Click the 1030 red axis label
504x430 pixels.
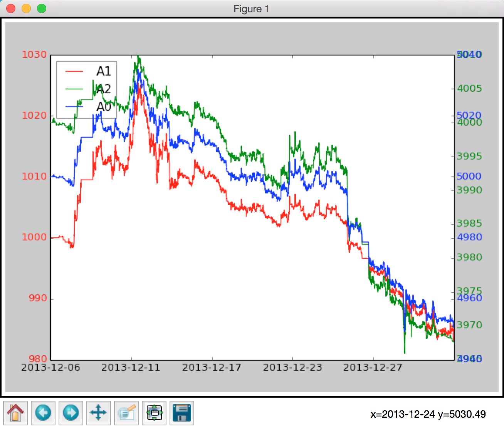point(34,55)
